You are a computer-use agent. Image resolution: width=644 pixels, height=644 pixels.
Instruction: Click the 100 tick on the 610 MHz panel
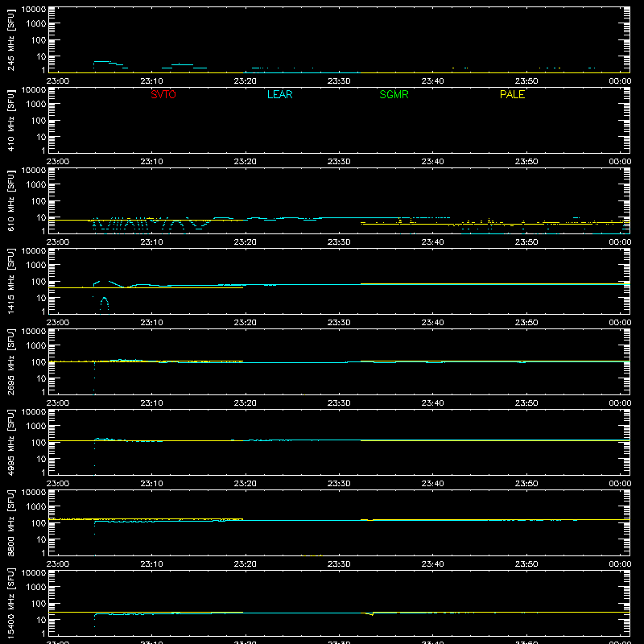39,201
